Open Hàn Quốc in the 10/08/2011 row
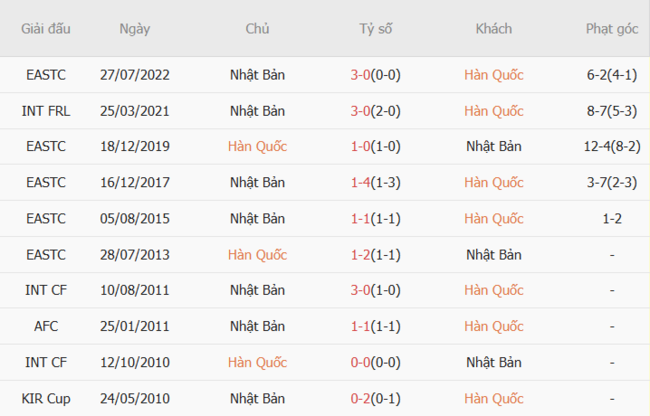This screenshot has height=416, width=650. [x=494, y=291]
